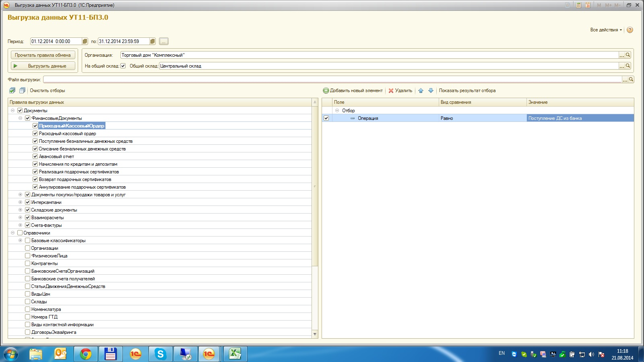Click Добавить новый элемент
Screen dimensions: 644x362
pos(353,90)
